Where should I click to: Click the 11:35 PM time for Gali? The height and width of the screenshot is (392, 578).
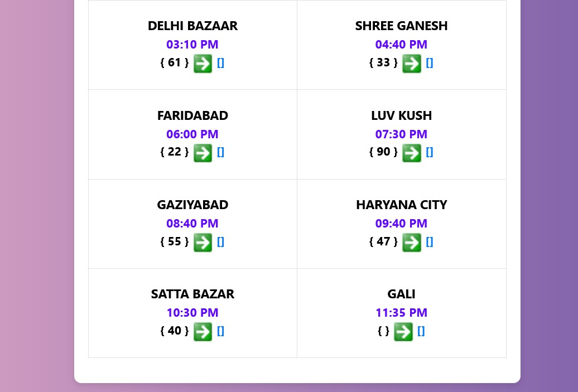pos(401,312)
